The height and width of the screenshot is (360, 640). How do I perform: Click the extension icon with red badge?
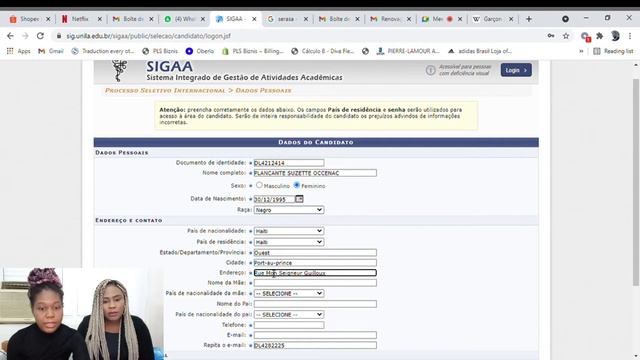point(585,37)
